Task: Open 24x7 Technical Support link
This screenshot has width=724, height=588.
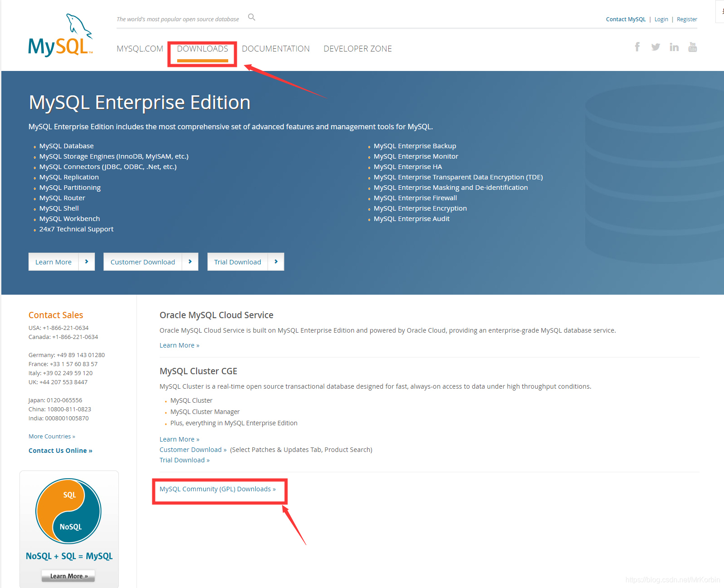Action: click(x=76, y=229)
